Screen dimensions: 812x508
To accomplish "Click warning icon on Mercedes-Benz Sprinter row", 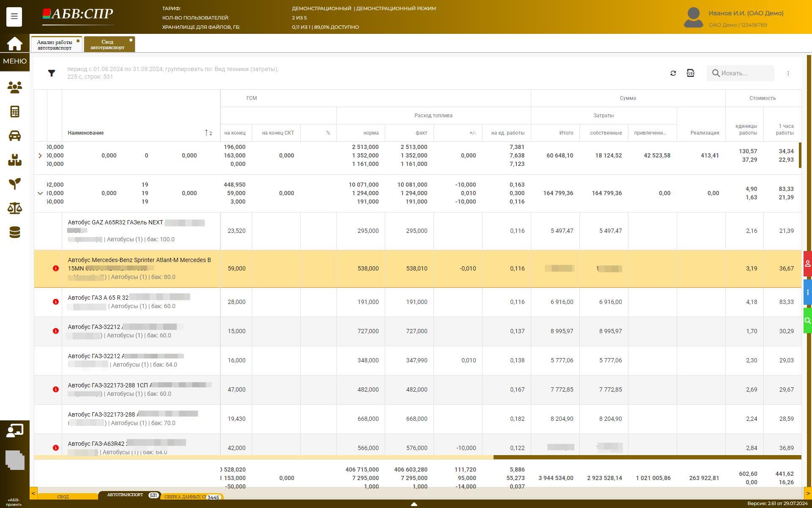I will [x=56, y=268].
